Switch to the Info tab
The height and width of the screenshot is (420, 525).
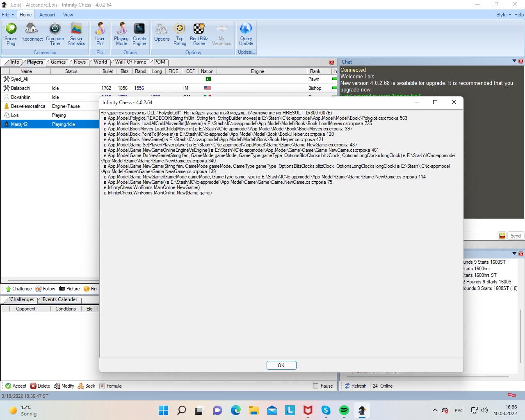click(15, 62)
